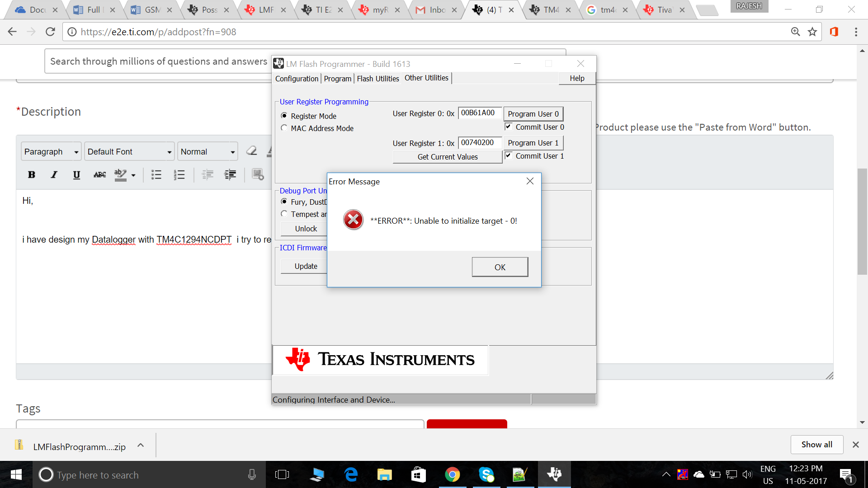Select MAC Address Mode radio button
Screen dimensions: 868x488
[284, 128]
